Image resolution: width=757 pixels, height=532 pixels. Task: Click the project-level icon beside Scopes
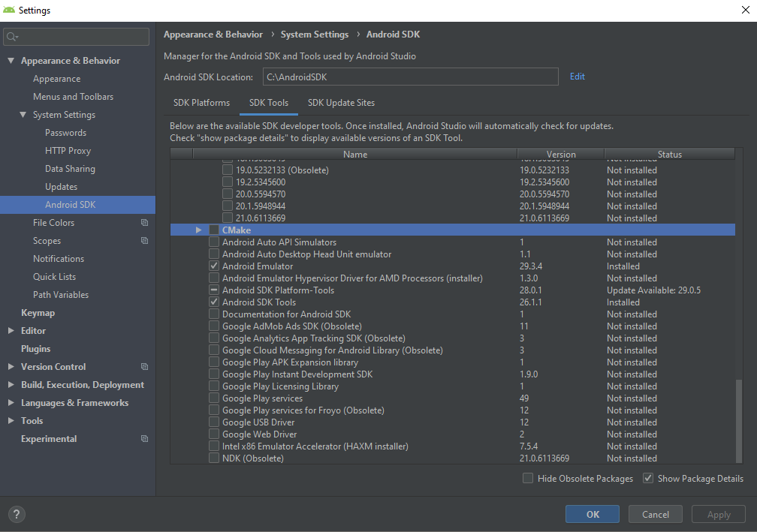click(x=144, y=240)
